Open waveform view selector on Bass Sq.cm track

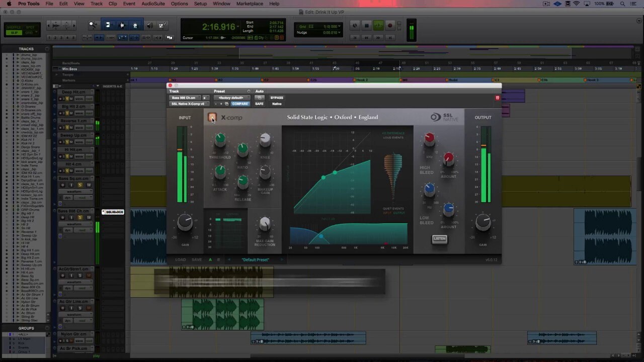click(x=74, y=192)
